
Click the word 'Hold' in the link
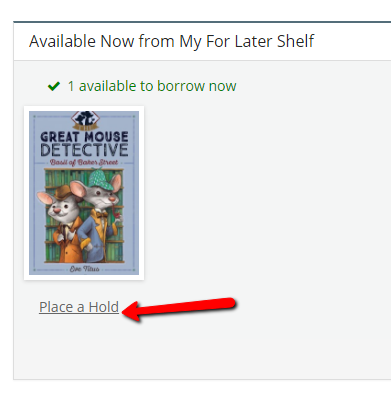104,307
